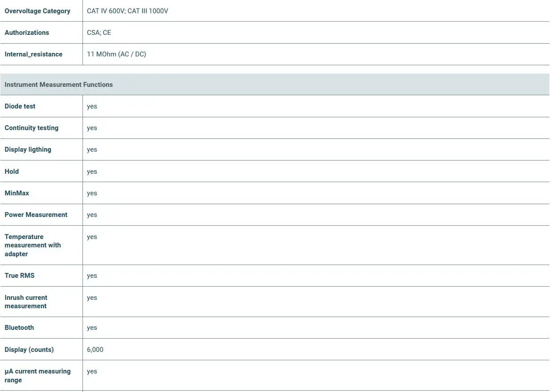
Task: Click the Overvoltage Category label
Action: tap(38, 11)
